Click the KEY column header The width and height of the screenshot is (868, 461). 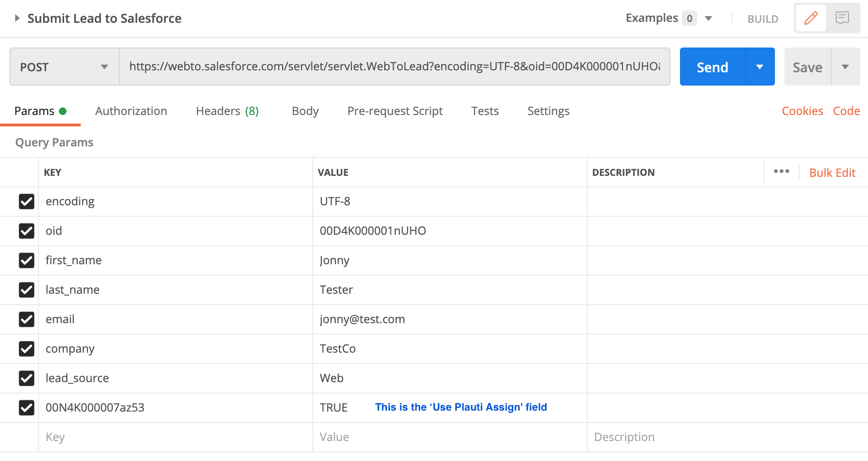(x=53, y=173)
